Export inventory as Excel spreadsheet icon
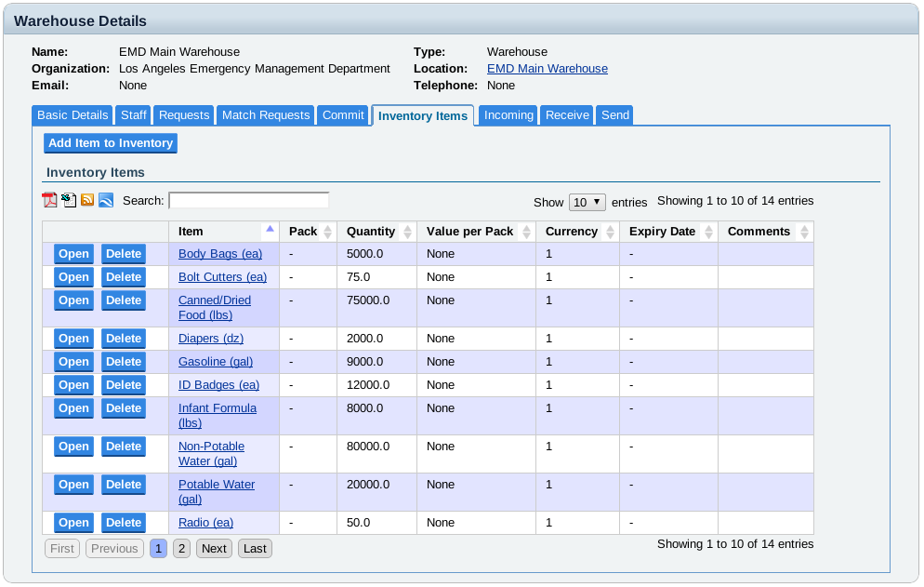This screenshot has width=924, height=587. click(69, 200)
